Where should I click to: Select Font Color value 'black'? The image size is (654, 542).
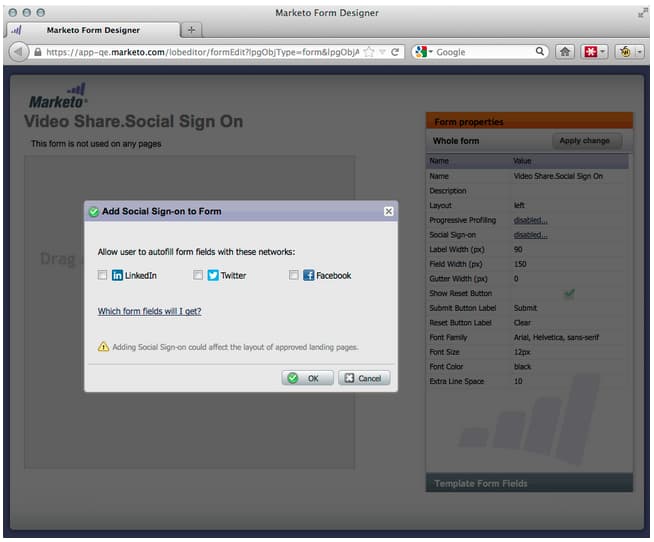(522, 366)
